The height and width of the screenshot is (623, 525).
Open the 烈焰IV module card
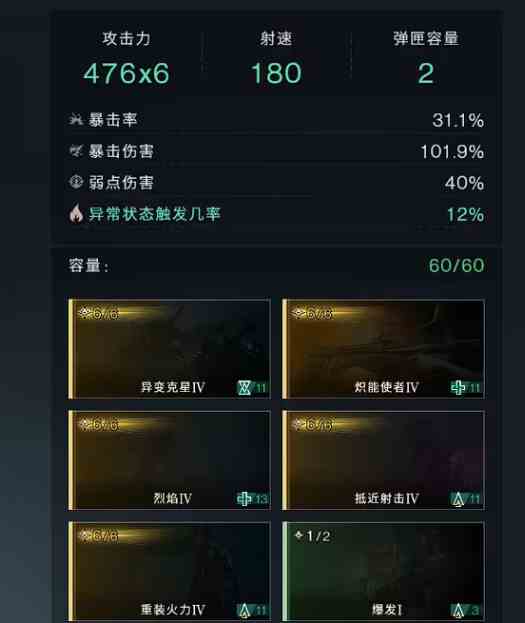[x=170, y=460]
